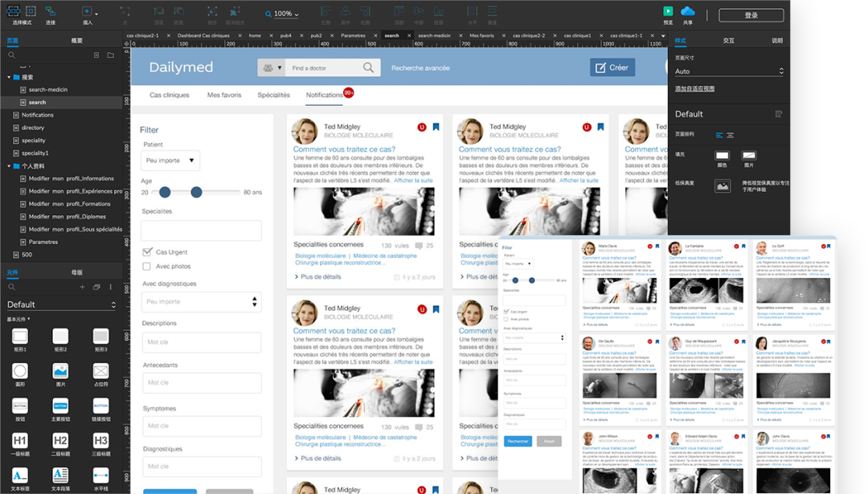
Task: Open the Patient Peu importe dropdown
Action: pos(170,161)
